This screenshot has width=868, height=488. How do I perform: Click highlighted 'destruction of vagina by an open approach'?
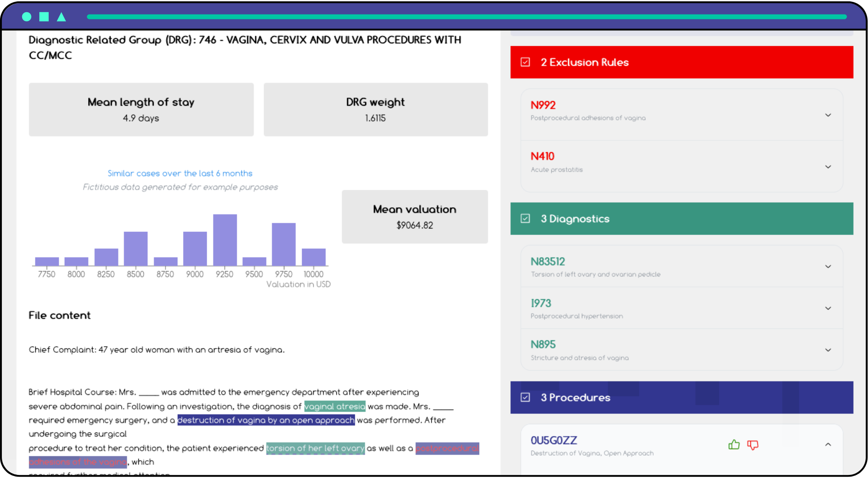(266, 420)
